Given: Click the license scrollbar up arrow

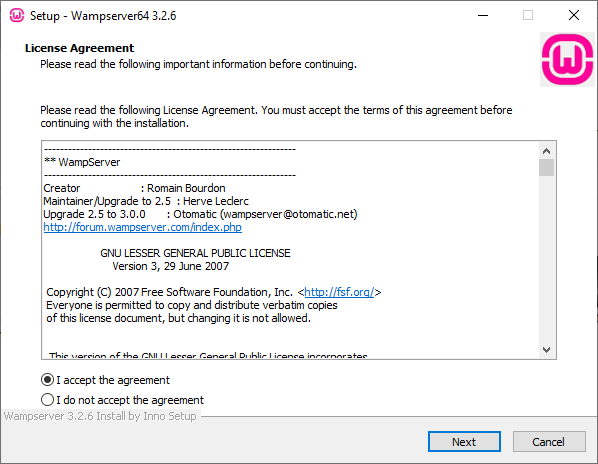Looking at the screenshot, I should pyautogui.click(x=547, y=151).
